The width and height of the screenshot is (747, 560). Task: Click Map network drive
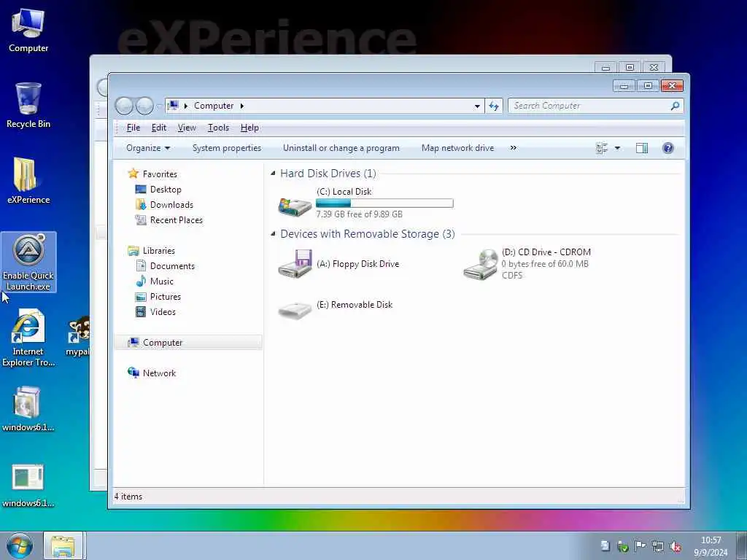pyautogui.click(x=458, y=148)
